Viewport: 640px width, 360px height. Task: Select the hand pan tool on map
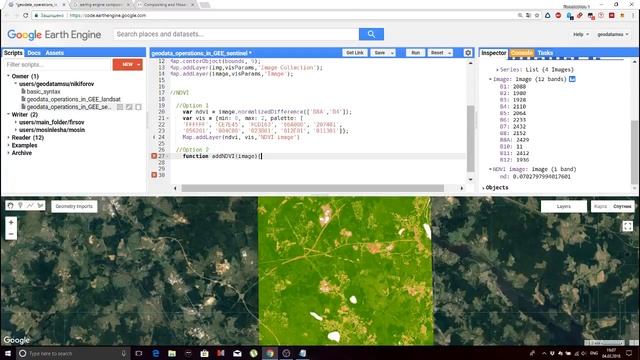coord(11,206)
